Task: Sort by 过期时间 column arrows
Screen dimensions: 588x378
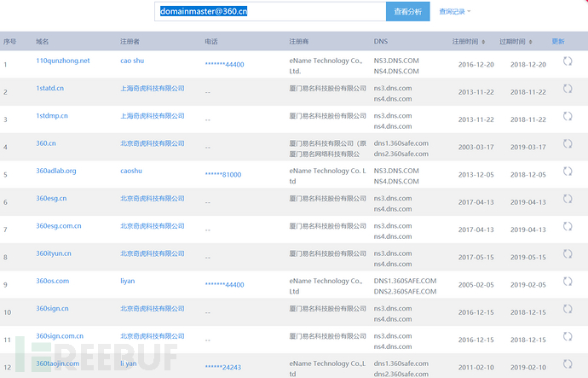Action: tap(530, 42)
